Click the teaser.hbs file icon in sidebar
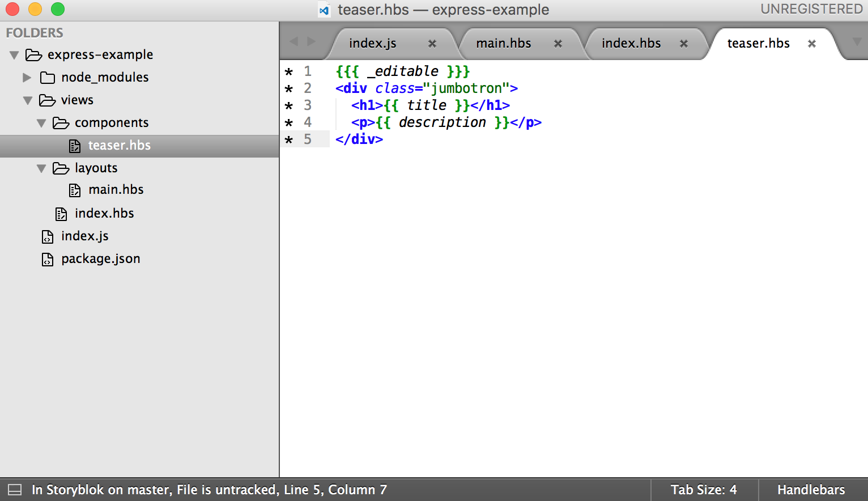 (75, 146)
